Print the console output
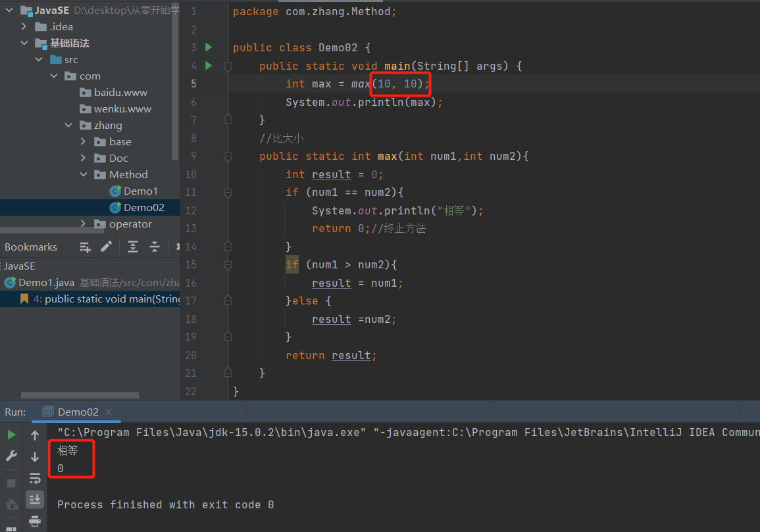The height and width of the screenshot is (532, 760). pyautogui.click(x=35, y=521)
